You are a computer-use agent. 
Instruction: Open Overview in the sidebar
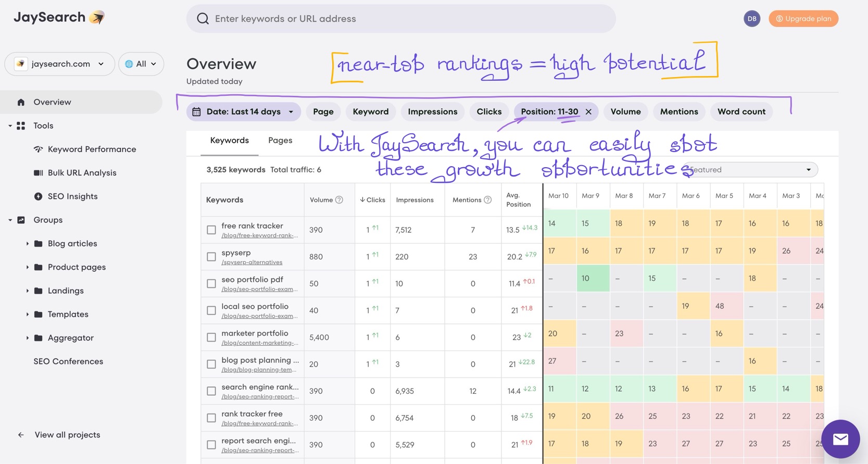(81, 102)
